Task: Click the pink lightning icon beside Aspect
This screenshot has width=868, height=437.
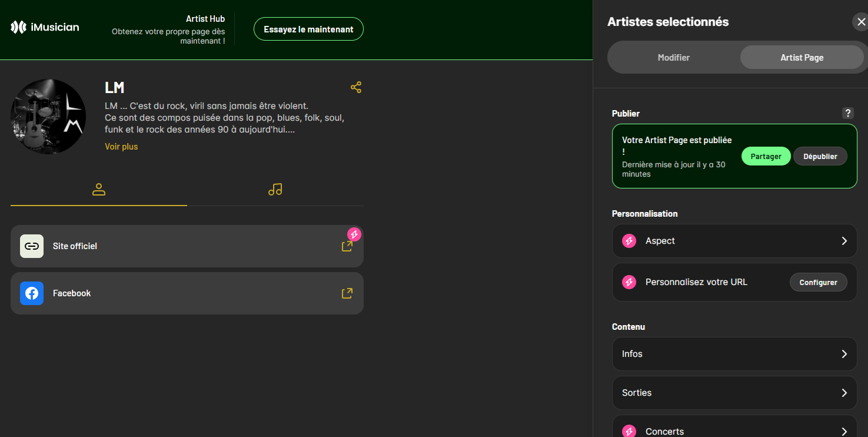Action: coord(629,241)
